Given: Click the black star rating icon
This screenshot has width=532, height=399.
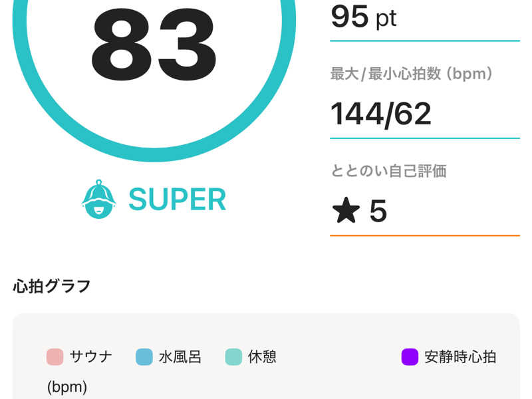Looking at the screenshot, I should click(346, 210).
